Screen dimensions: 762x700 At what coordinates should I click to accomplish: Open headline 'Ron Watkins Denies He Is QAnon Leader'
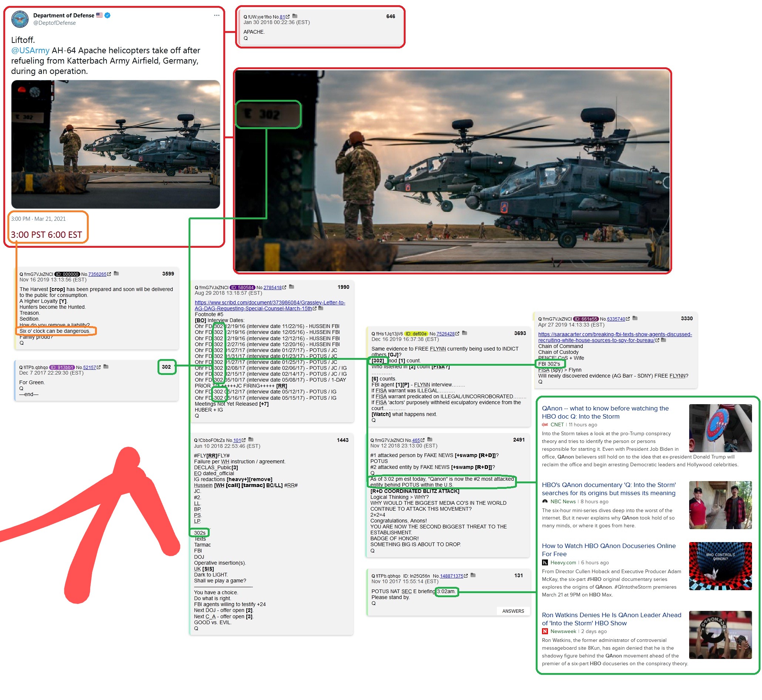point(611,619)
